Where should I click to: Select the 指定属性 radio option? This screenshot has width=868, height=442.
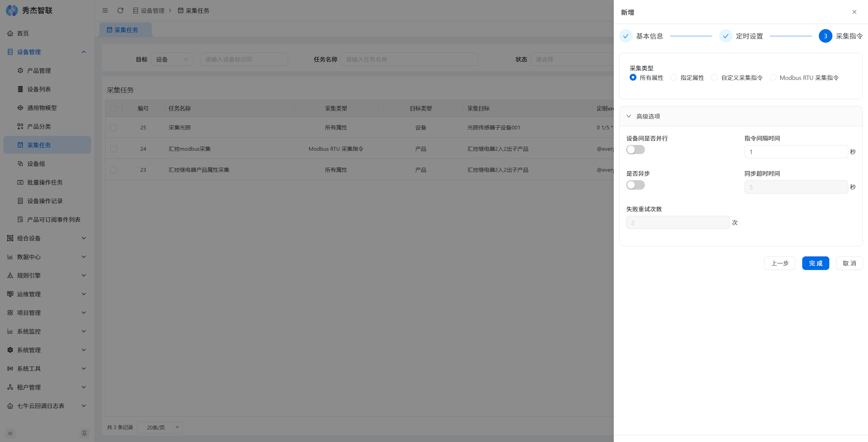pos(674,78)
